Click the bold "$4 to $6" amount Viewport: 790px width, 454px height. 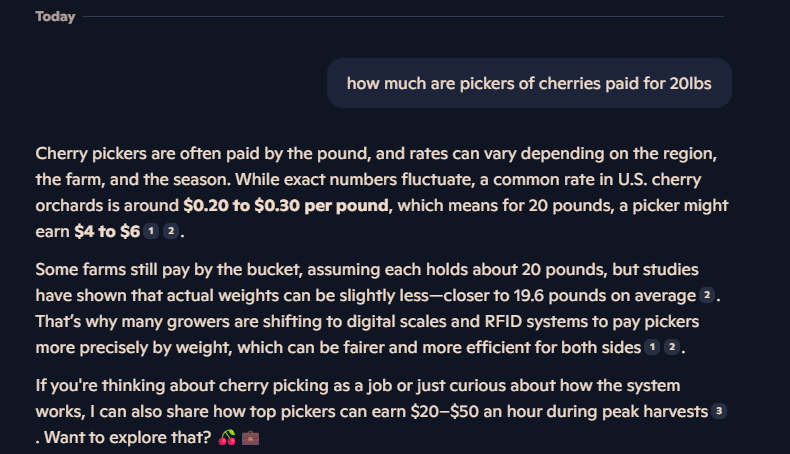coord(106,232)
